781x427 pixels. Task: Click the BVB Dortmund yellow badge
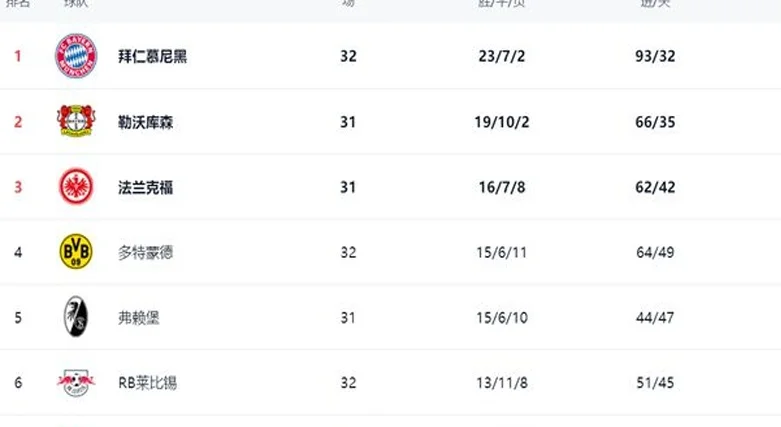pos(76,252)
